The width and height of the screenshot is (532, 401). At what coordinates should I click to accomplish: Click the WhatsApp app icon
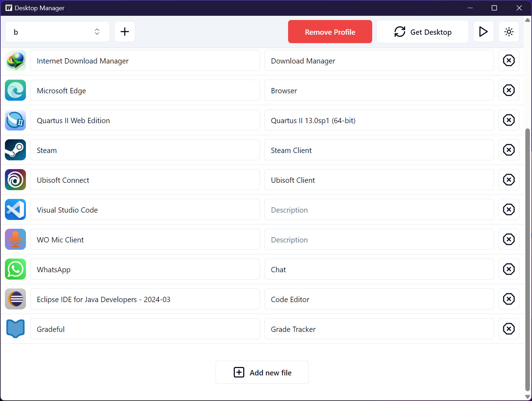[15, 269]
